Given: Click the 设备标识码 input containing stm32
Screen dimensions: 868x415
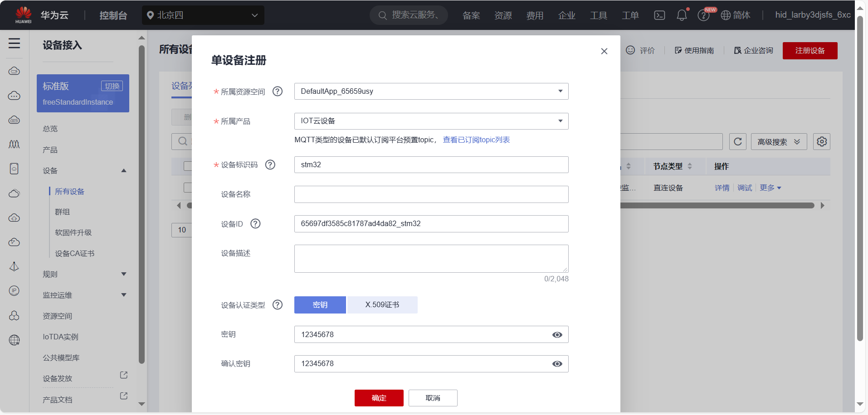Looking at the screenshot, I should (x=431, y=164).
